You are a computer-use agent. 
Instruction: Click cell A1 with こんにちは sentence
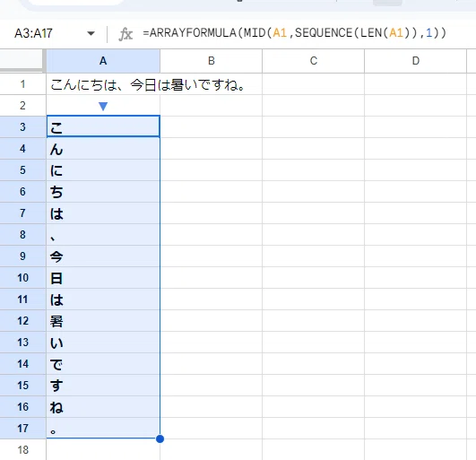103,84
